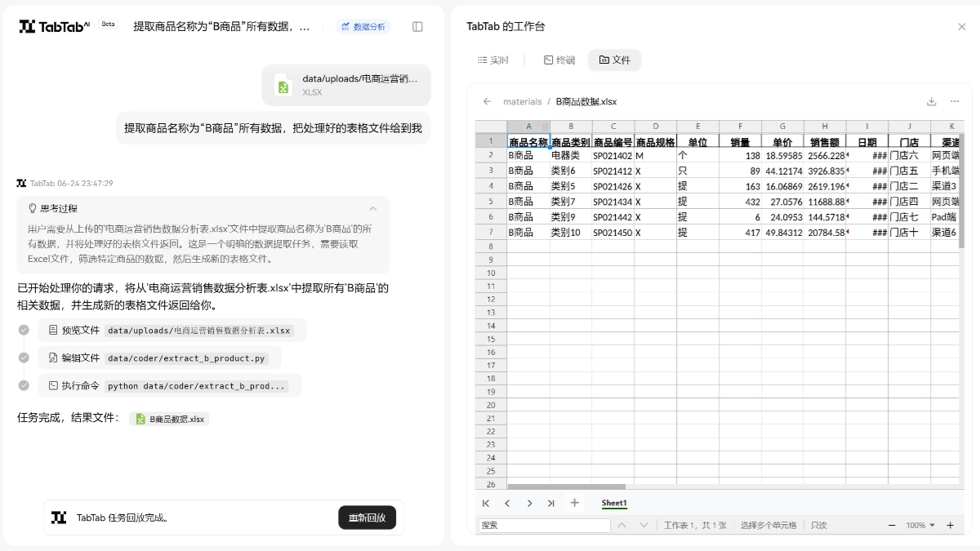The image size is (980, 551).
Task: Switch to the 实时 tab
Action: tap(492, 60)
